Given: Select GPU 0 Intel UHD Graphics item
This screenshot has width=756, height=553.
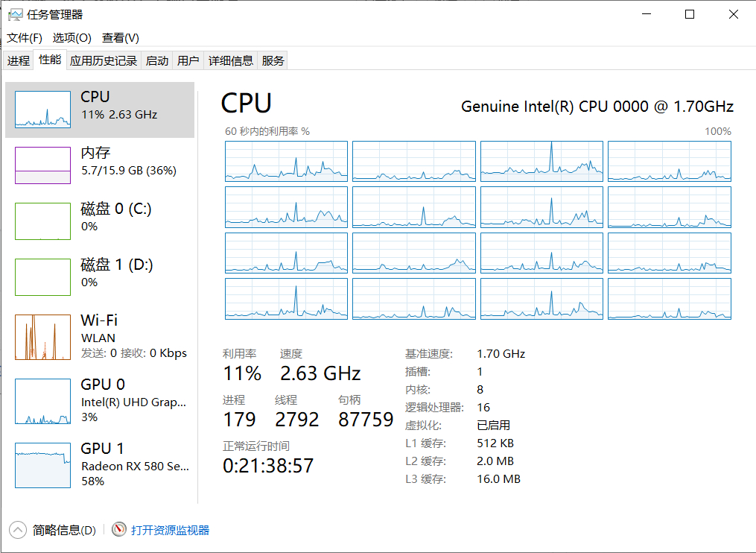Looking at the screenshot, I should click(100, 401).
